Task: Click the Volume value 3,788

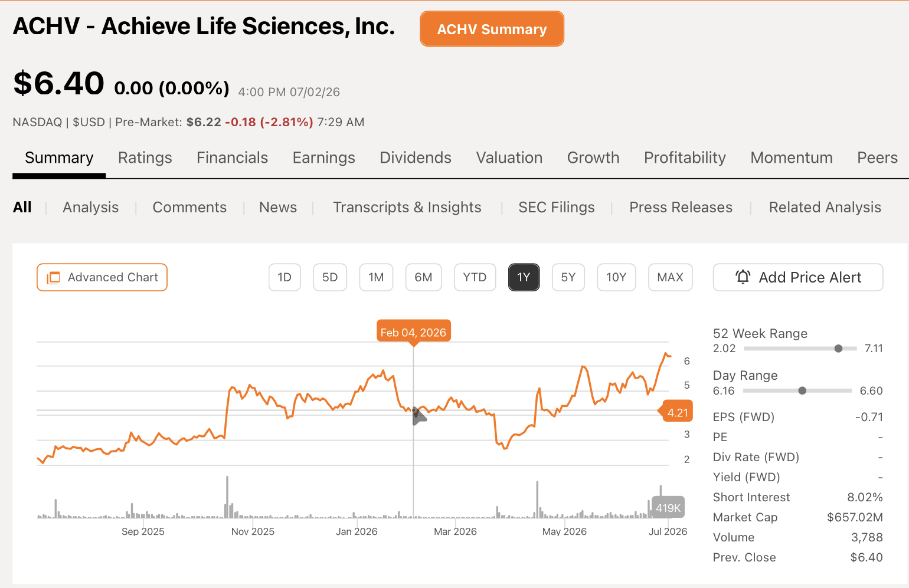Action: 867,537
